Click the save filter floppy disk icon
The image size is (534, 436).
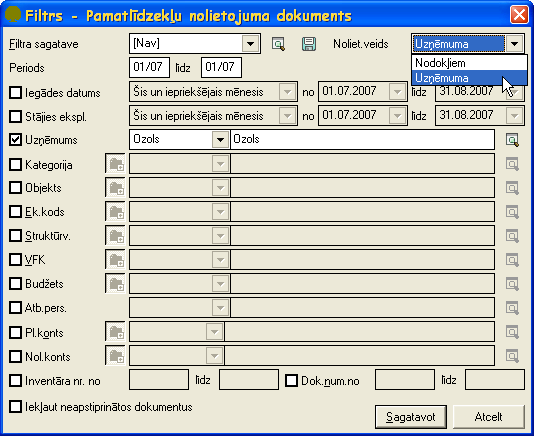click(x=309, y=44)
